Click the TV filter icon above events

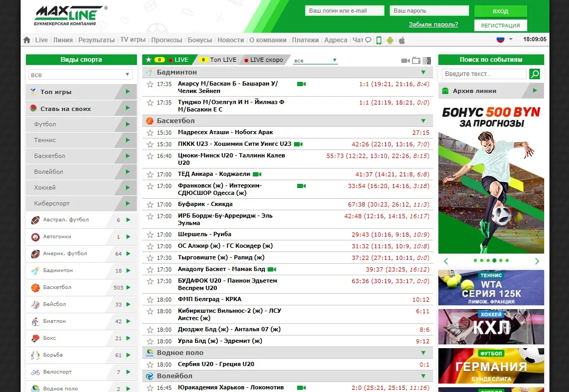[x=416, y=60]
